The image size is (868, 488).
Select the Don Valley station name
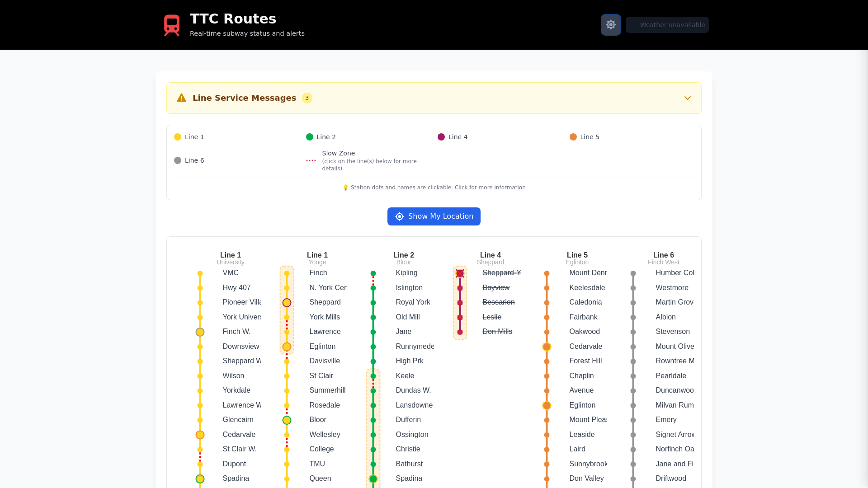(586, 479)
